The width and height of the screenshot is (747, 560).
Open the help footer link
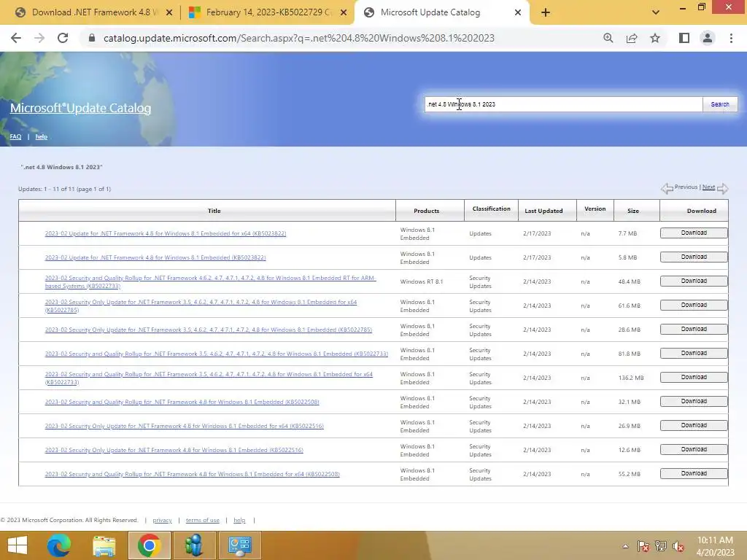[x=239, y=520]
